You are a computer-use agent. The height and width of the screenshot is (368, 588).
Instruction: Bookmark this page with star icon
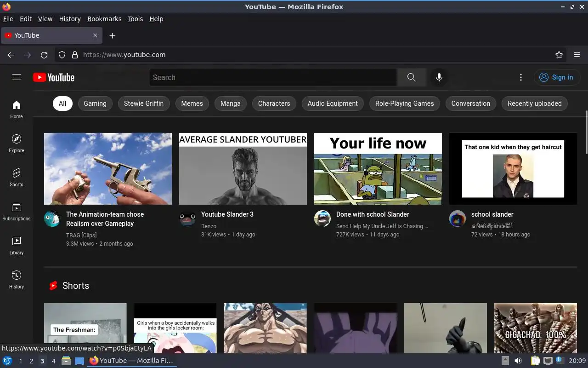[x=559, y=55]
